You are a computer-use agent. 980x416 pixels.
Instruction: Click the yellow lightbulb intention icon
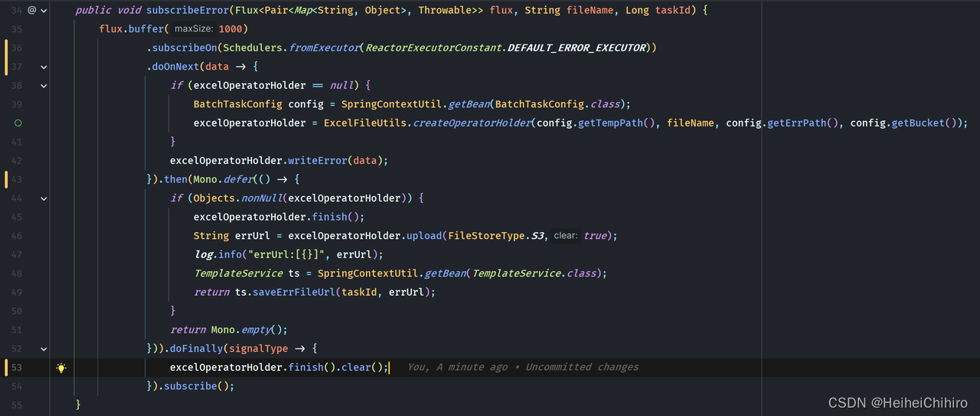[61, 368]
